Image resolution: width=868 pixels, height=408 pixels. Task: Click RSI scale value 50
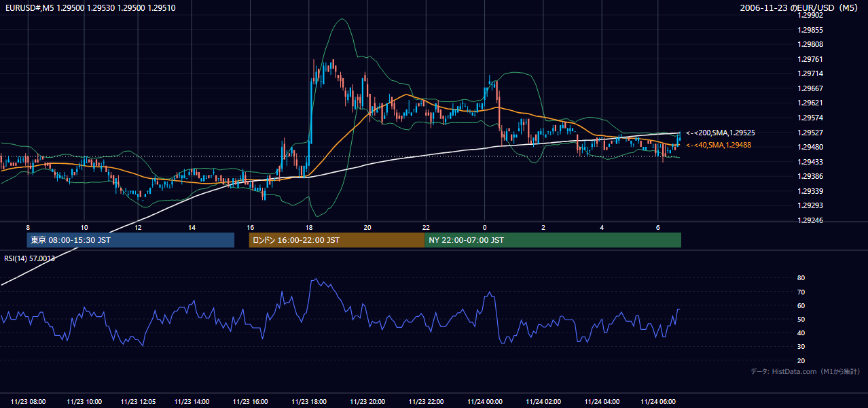(x=801, y=319)
